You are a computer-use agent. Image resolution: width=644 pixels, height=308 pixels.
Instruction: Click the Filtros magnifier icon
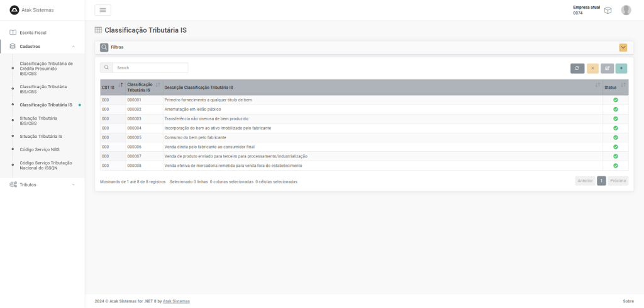pyautogui.click(x=104, y=47)
